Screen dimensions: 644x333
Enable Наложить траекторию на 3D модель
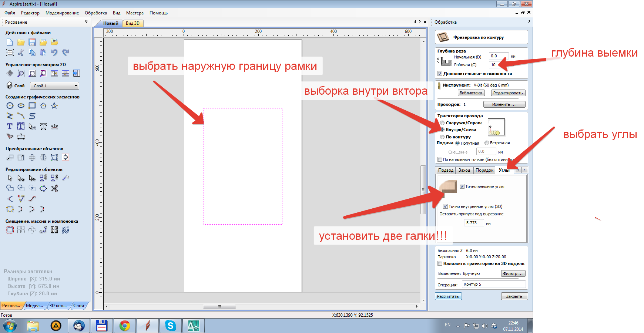tap(440, 263)
